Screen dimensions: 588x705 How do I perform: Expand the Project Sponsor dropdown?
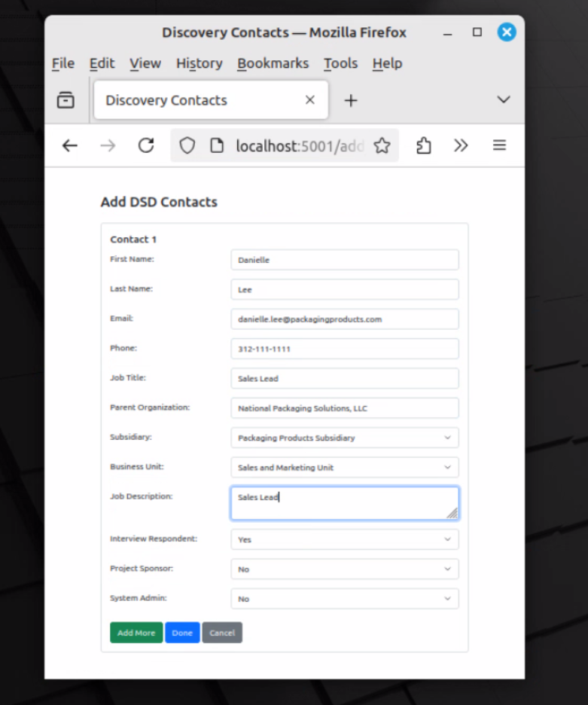pyautogui.click(x=345, y=569)
